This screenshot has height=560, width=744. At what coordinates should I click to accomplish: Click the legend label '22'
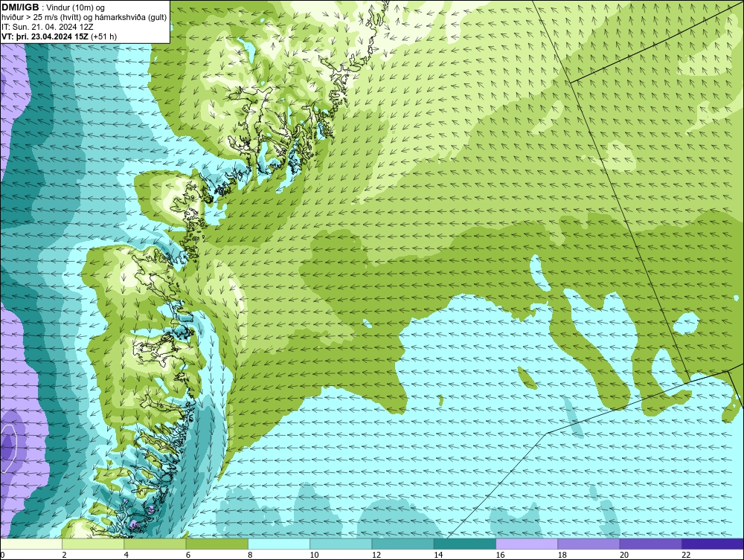click(686, 556)
